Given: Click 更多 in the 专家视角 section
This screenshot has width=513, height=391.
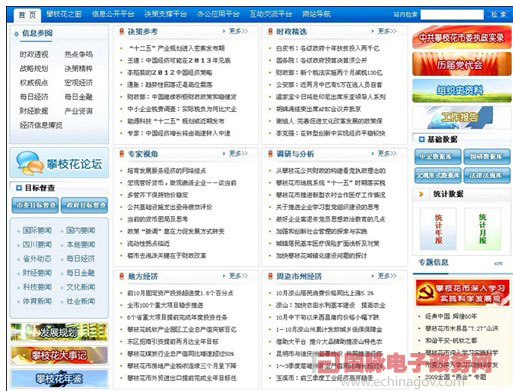Looking at the screenshot, I should click(238, 154).
